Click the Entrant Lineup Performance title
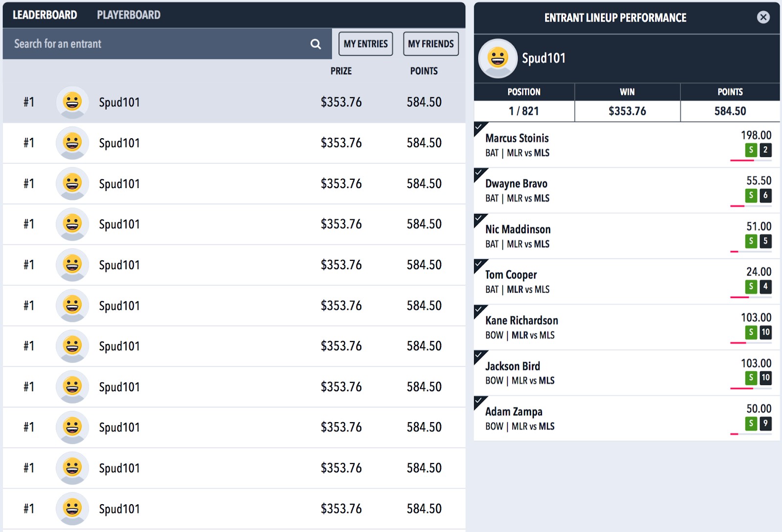This screenshot has height=532, width=782. (615, 18)
